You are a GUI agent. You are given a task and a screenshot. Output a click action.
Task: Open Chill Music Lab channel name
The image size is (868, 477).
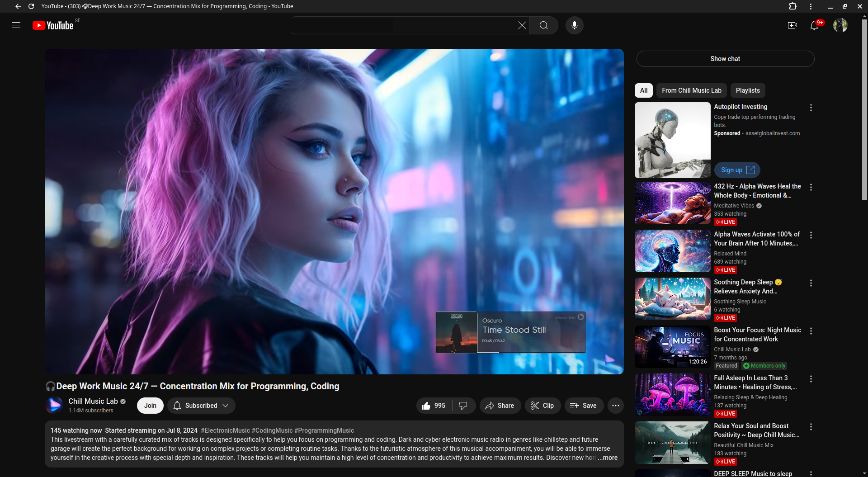93,401
